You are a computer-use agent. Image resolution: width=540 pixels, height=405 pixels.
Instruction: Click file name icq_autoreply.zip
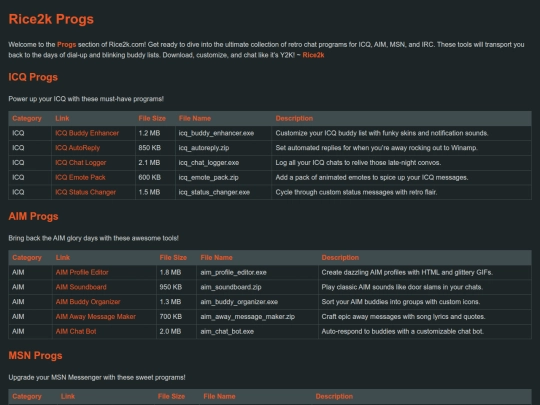(x=204, y=148)
